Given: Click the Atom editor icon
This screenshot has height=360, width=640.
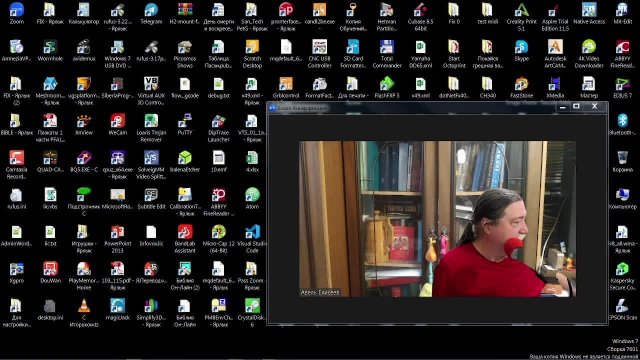Looking at the screenshot, I should [252, 198].
